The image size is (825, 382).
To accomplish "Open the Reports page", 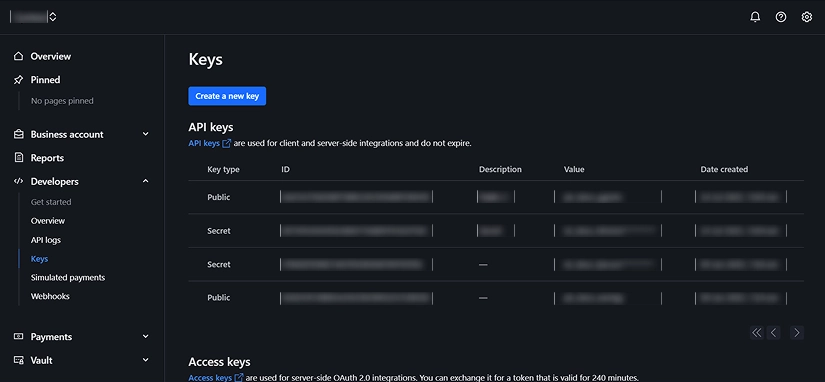I will [47, 158].
